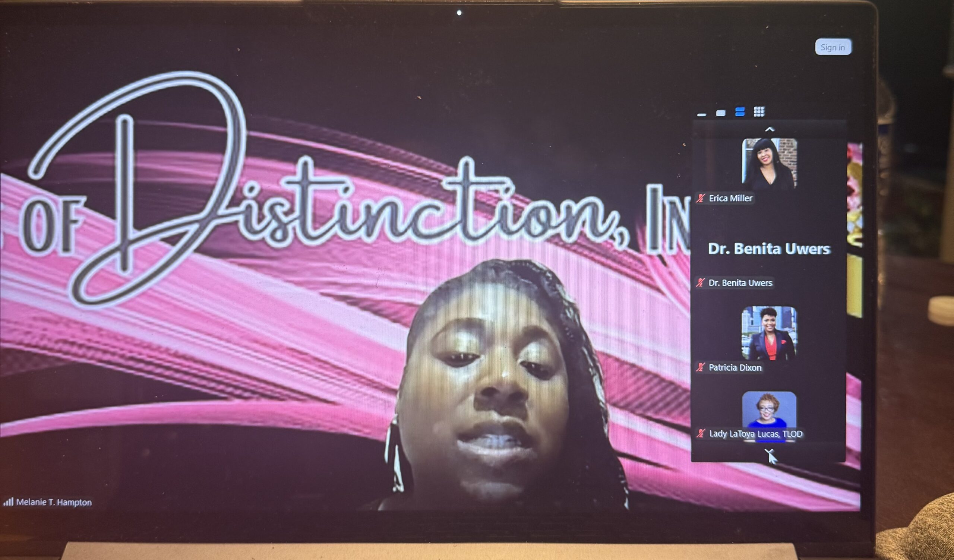This screenshot has height=560, width=954.
Task: Click Patricia Dixon's muted microphone icon
Action: [x=700, y=367]
